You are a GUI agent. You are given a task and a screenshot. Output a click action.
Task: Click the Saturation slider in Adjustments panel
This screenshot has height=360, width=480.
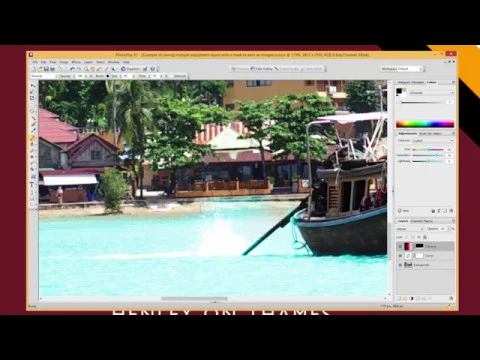[428, 155]
